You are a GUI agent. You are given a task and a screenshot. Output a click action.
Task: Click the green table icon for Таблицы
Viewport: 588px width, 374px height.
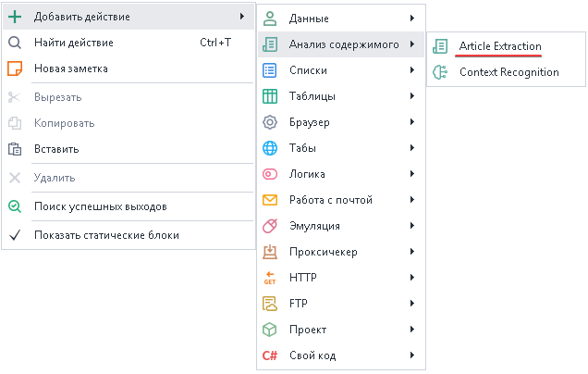pyautogui.click(x=270, y=96)
